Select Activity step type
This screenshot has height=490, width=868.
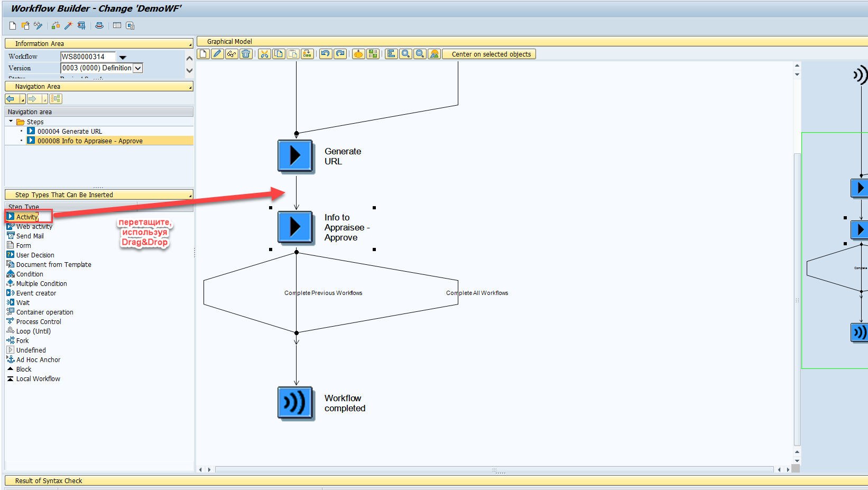click(27, 217)
